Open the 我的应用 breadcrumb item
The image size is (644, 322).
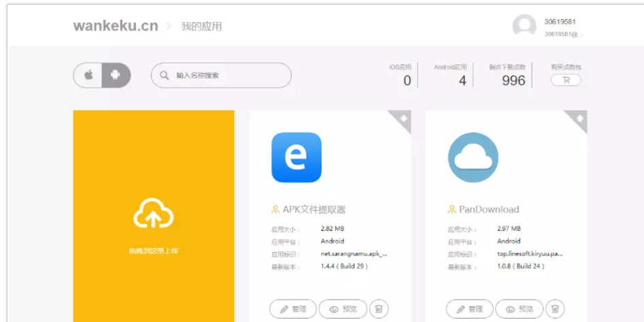pyautogui.click(x=201, y=26)
